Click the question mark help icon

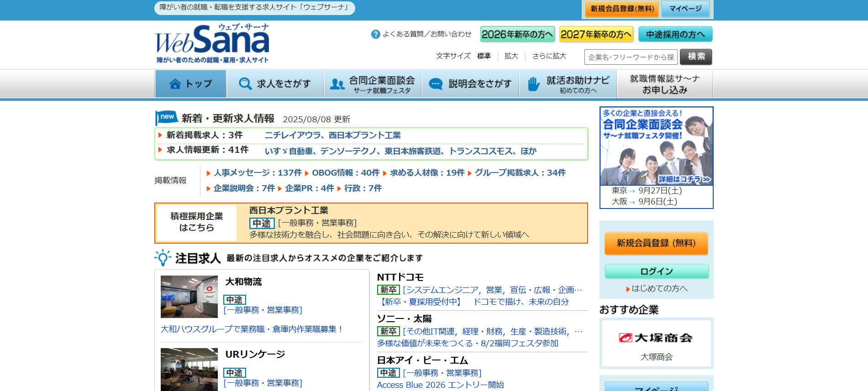[375, 34]
